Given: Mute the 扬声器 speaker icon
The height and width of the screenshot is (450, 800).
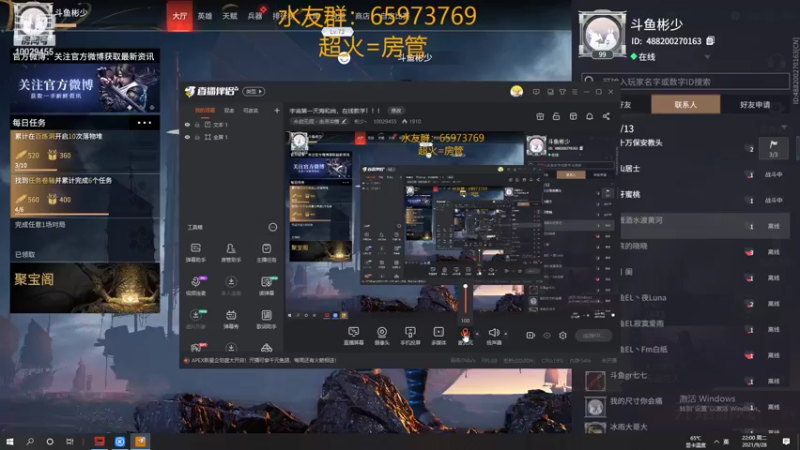Looking at the screenshot, I should pyautogui.click(x=493, y=334).
